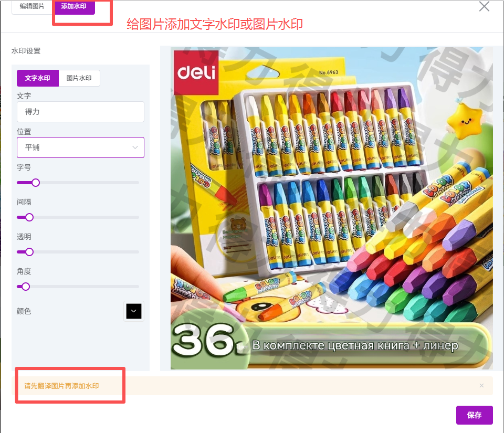Save the watermark with 保存 button

pos(474,415)
